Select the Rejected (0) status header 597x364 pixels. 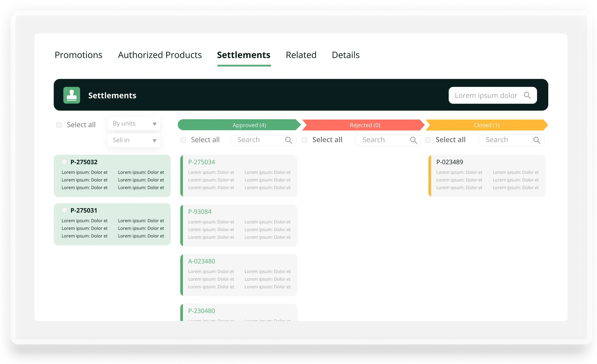pos(364,125)
